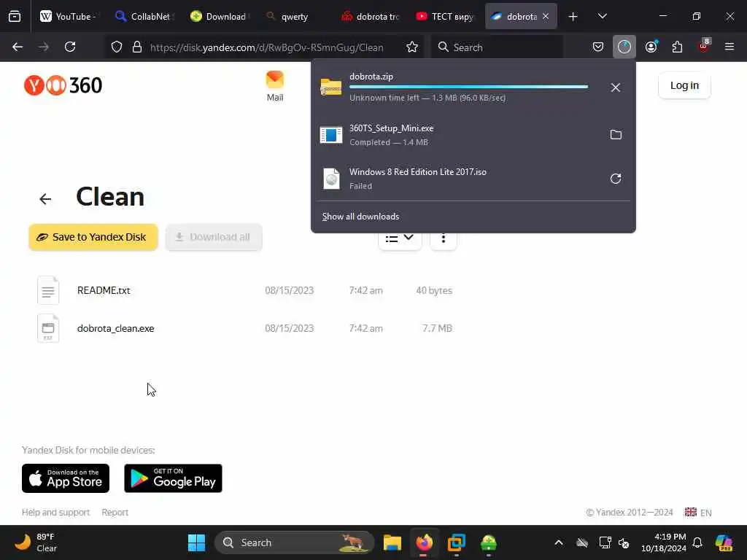Click Get it on Google Play badge
The height and width of the screenshot is (560, 747).
pyautogui.click(x=173, y=478)
